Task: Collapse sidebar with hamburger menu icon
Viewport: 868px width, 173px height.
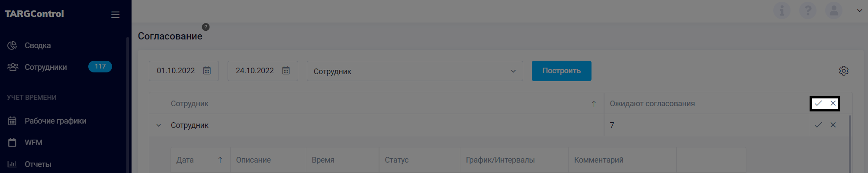Action: [x=115, y=15]
